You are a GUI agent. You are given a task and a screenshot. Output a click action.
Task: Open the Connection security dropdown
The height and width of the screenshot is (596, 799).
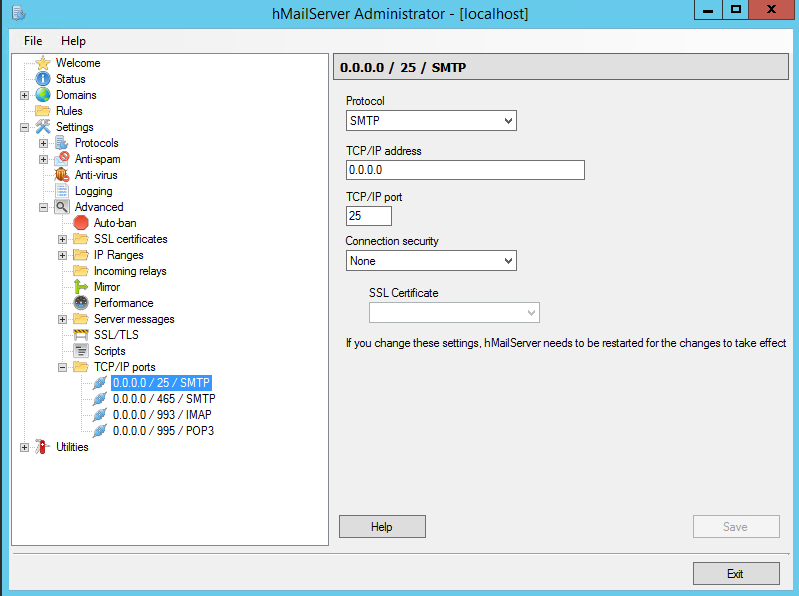(431, 261)
